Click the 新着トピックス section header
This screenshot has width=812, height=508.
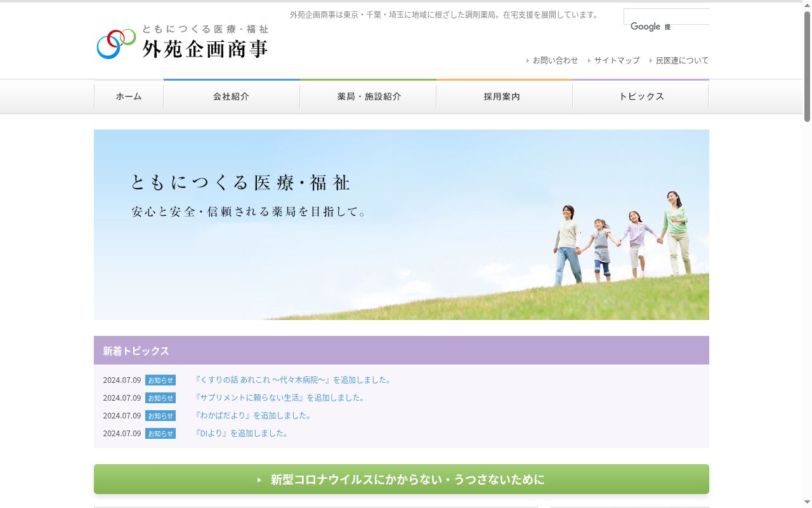coord(402,350)
